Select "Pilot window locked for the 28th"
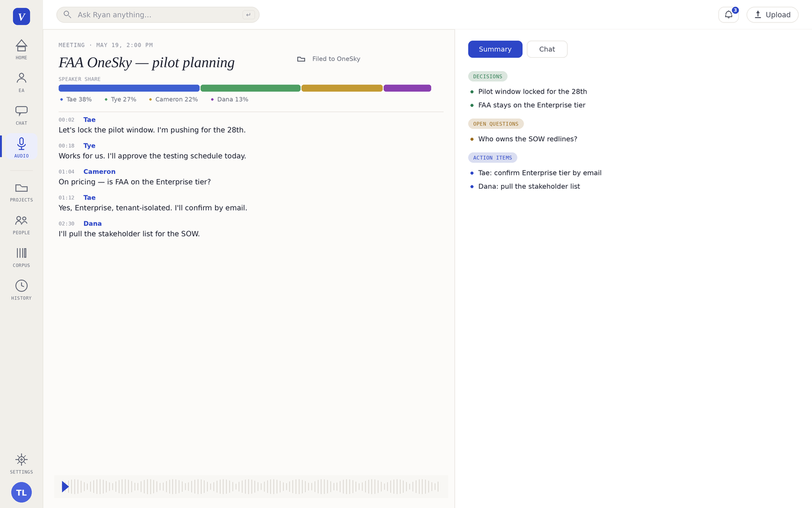Viewport: 812px width, 508px height. [x=533, y=91]
